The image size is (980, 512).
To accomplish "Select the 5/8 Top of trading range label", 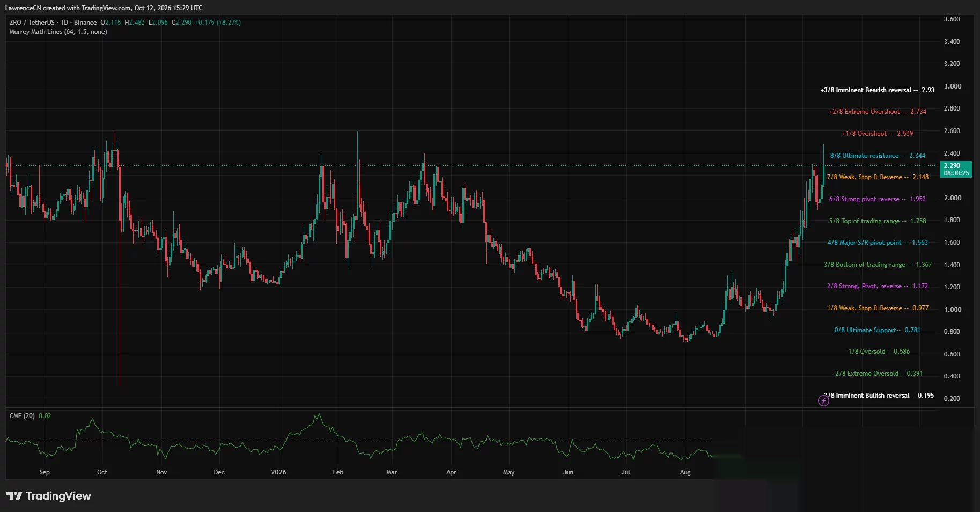I will click(x=878, y=221).
